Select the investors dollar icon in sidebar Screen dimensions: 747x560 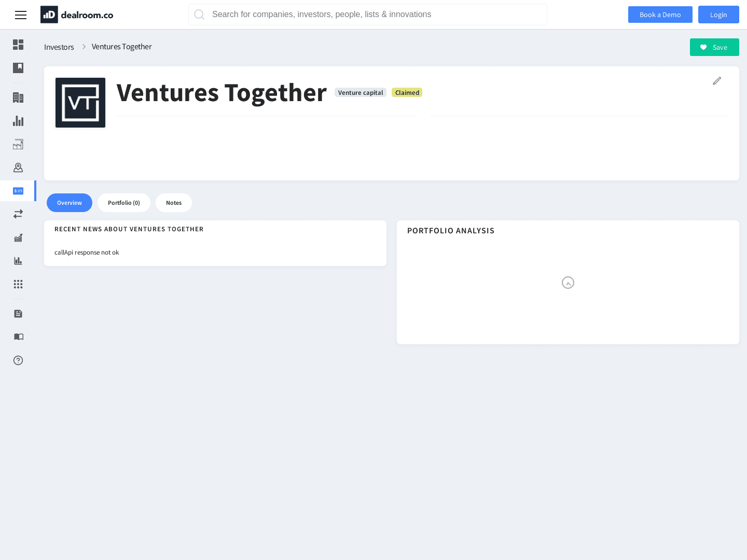coord(18,191)
